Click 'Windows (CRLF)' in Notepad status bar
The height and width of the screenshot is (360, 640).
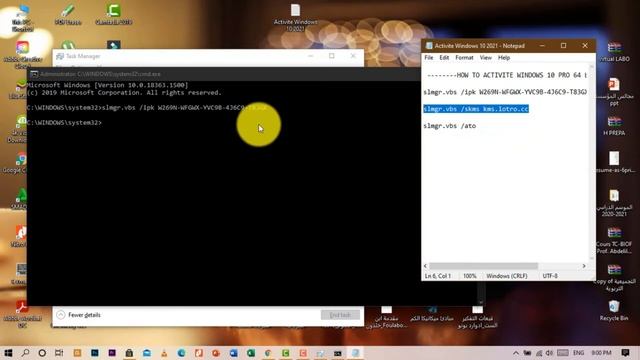[507, 276]
